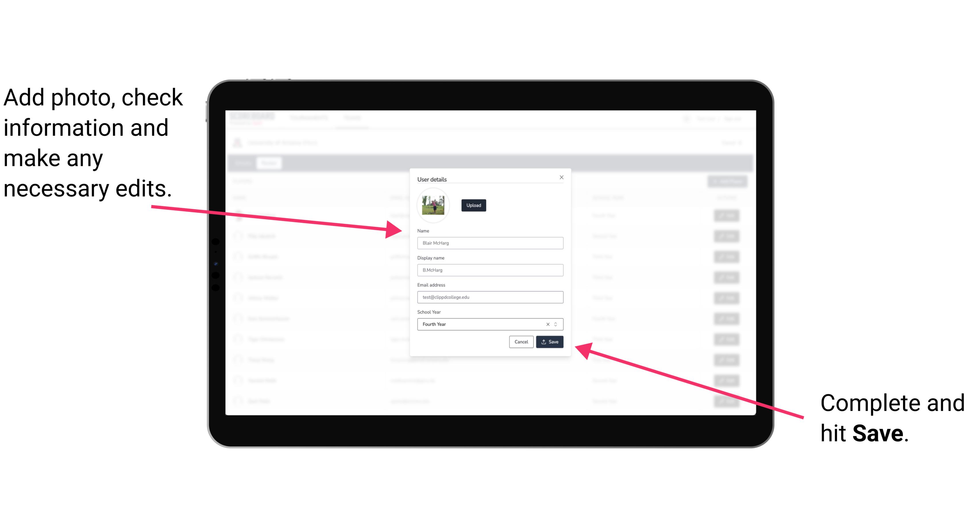Clear the School Year field value
Image resolution: width=980 pixels, height=527 pixels.
click(x=547, y=324)
